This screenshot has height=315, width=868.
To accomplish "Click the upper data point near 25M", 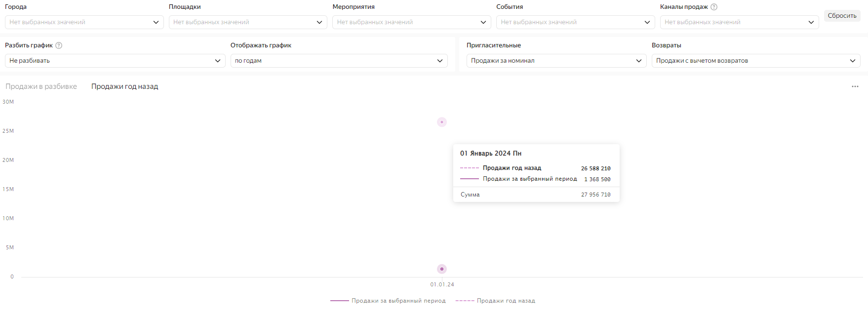I will (442, 122).
